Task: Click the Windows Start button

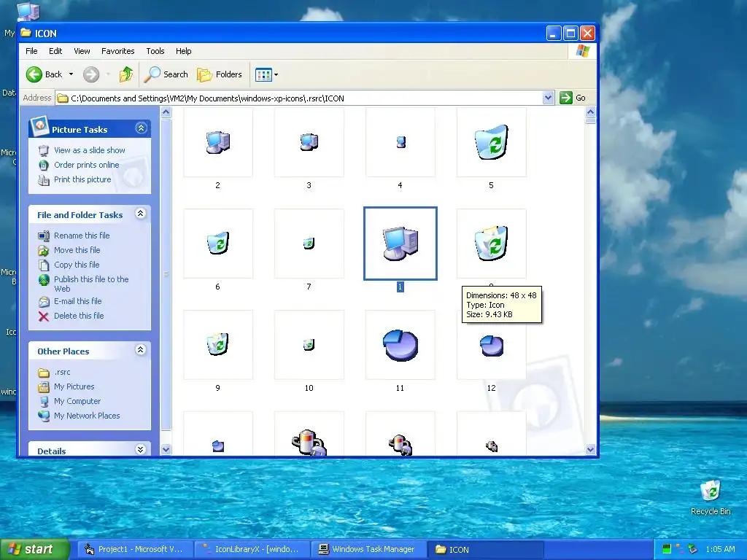Action: [34, 550]
